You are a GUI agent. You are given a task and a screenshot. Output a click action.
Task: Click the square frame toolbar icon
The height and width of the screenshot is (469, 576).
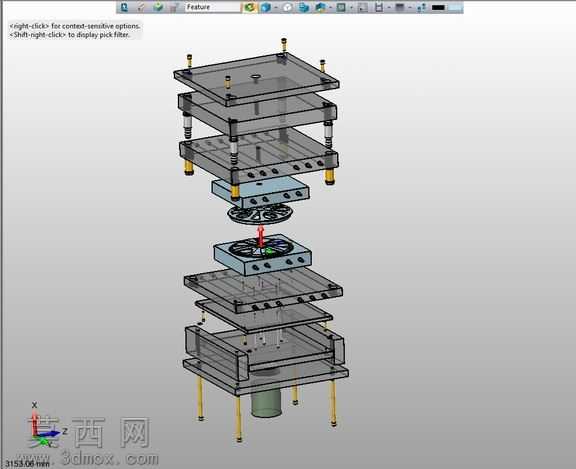[x=341, y=7]
